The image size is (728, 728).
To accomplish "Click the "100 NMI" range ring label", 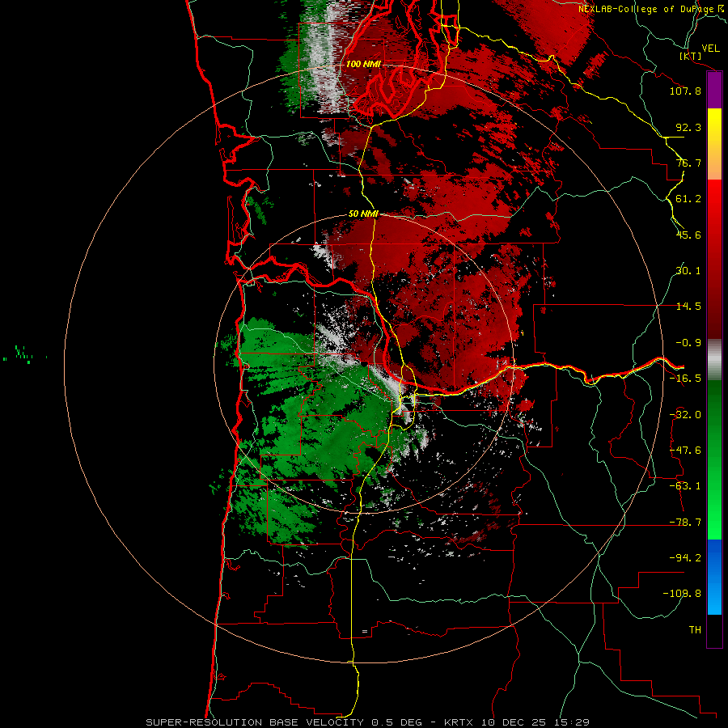I will [363, 64].
